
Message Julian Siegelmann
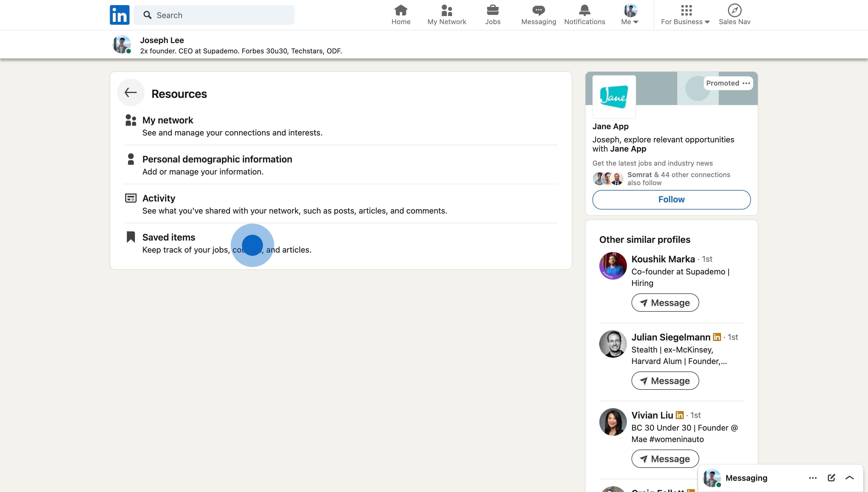pyautogui.click(x=665, y=381)
